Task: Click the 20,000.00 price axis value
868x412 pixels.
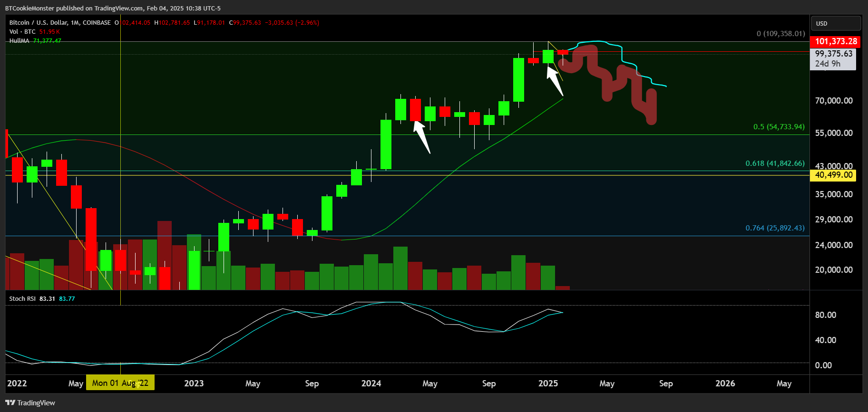Action: (x=834, y=269)
